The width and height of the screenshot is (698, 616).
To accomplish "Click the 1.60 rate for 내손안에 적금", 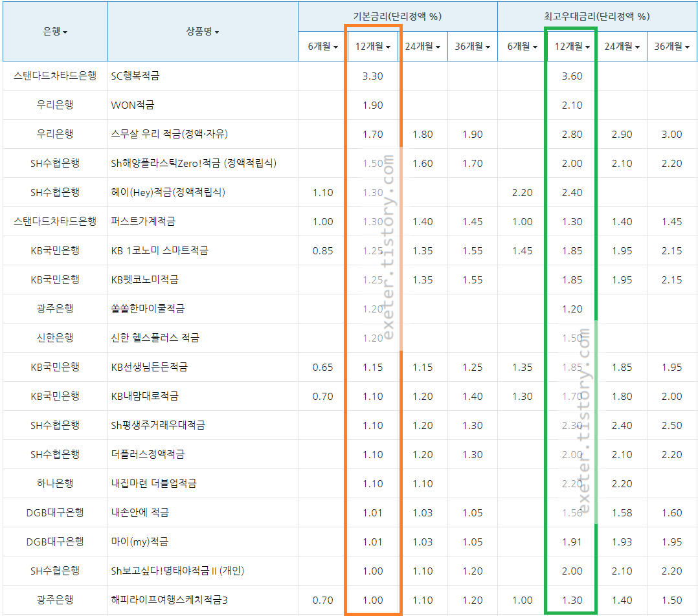I will pyautogui.click(x=671, y=513).
